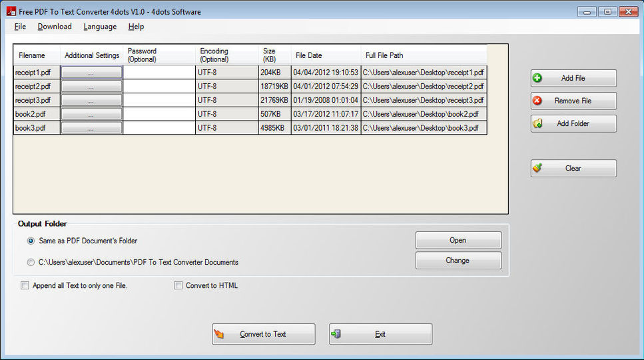Click the UTF-8 encoding cell for receipt3.pdf

click(227, 100)
